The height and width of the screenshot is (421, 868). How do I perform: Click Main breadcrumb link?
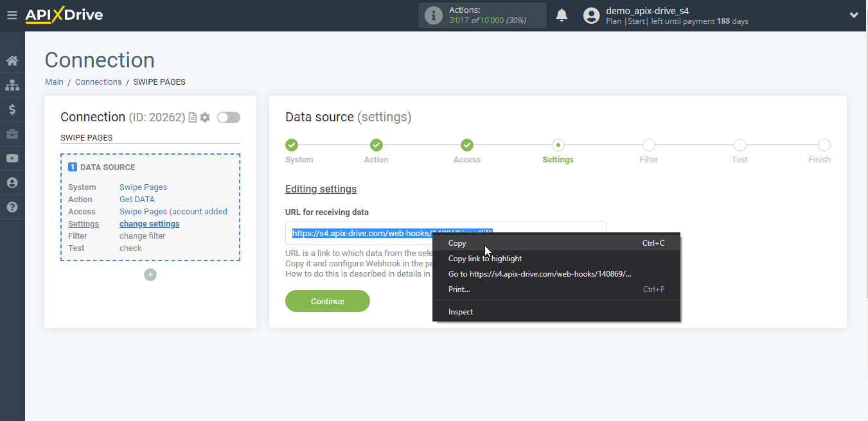pos(54,82)
